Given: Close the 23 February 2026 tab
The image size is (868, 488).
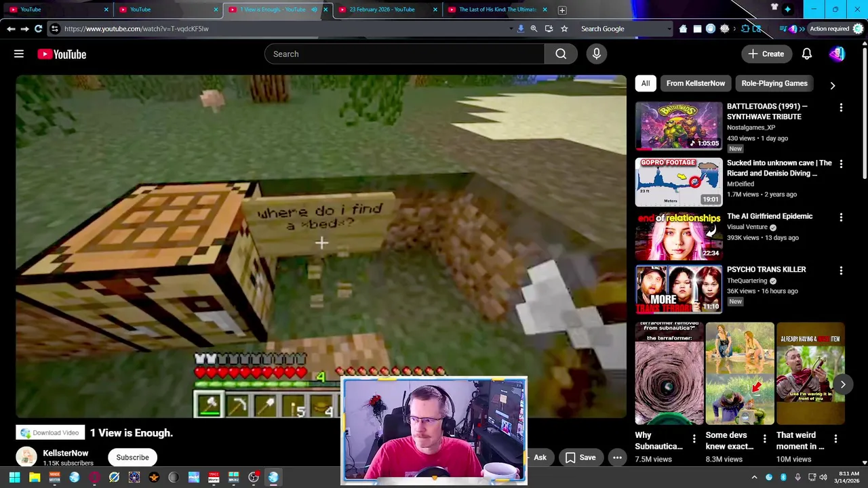Looking at the screenshot, I should pyautogui.click(x=435, y=9).
